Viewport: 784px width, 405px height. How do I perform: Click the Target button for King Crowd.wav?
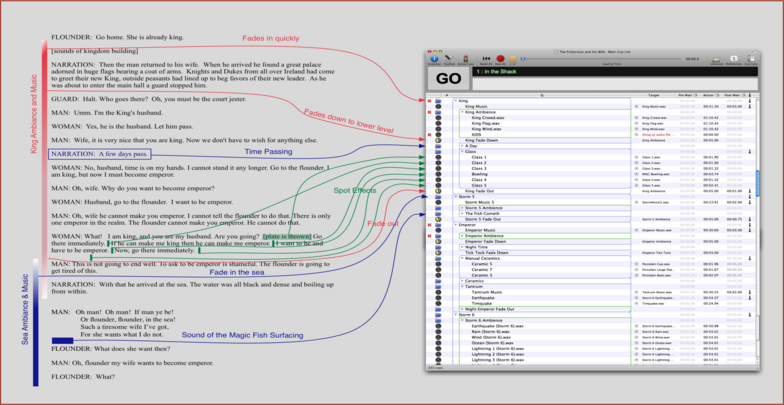pos(636,117)
